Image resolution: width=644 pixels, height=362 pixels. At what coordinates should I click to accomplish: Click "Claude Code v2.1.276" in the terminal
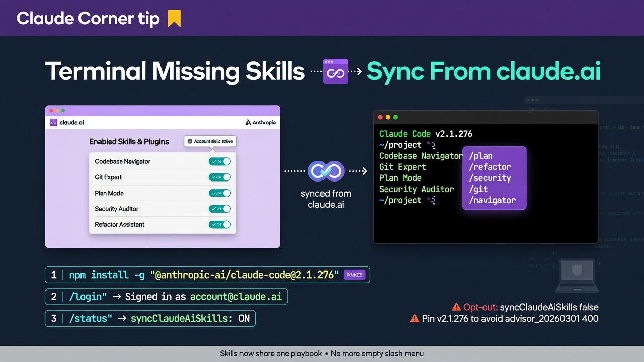point(426,134)
